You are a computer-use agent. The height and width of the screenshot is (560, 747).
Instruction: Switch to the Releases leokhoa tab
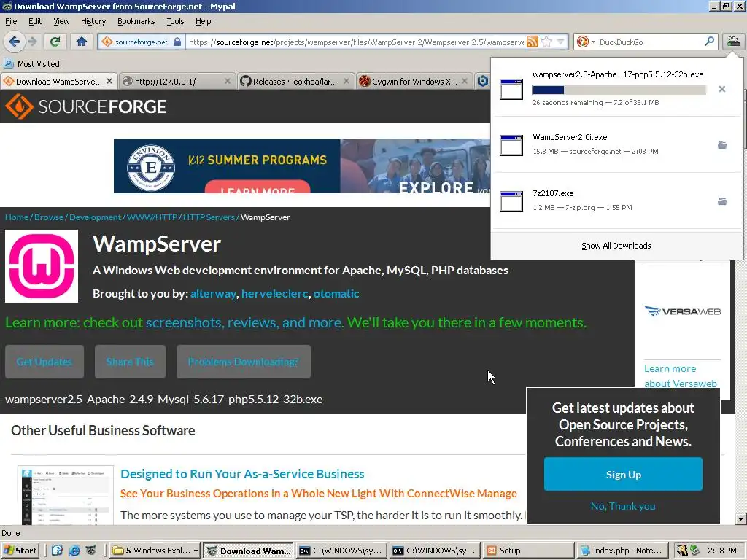[295, 82]
